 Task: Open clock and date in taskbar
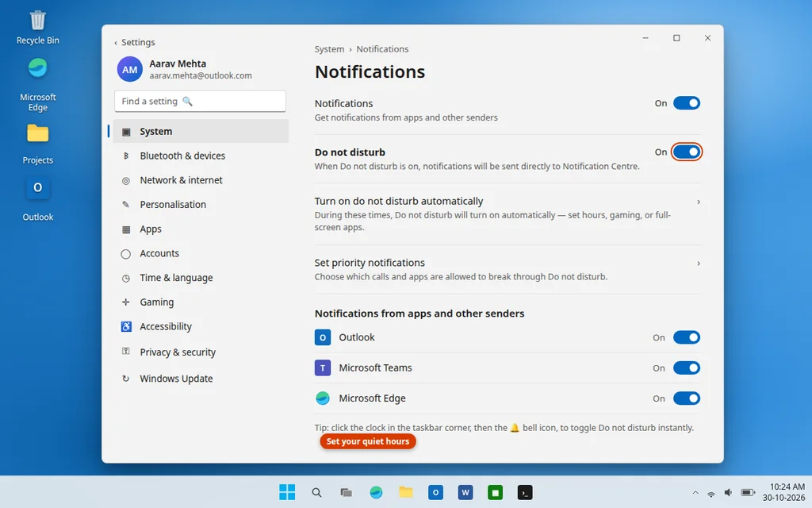pos(783,492)
